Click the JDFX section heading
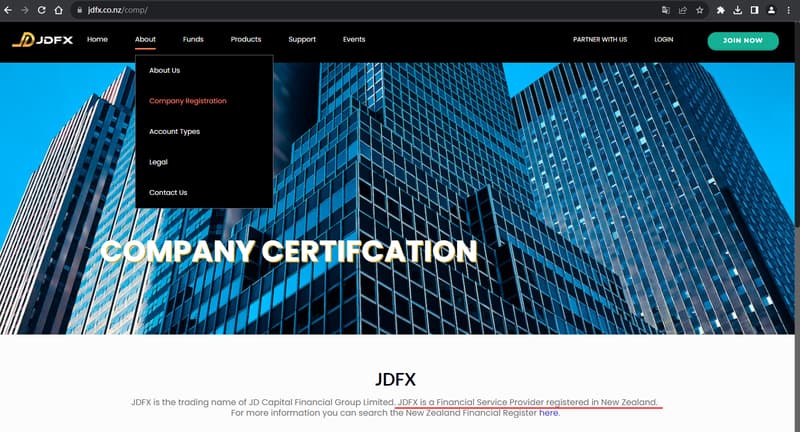 [x=395, y=379]
